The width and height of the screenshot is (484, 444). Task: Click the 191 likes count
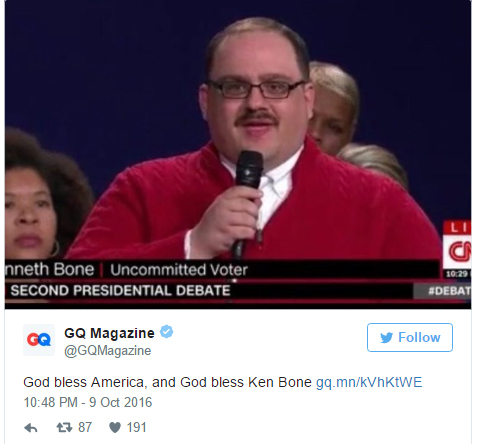click(136, 428)
